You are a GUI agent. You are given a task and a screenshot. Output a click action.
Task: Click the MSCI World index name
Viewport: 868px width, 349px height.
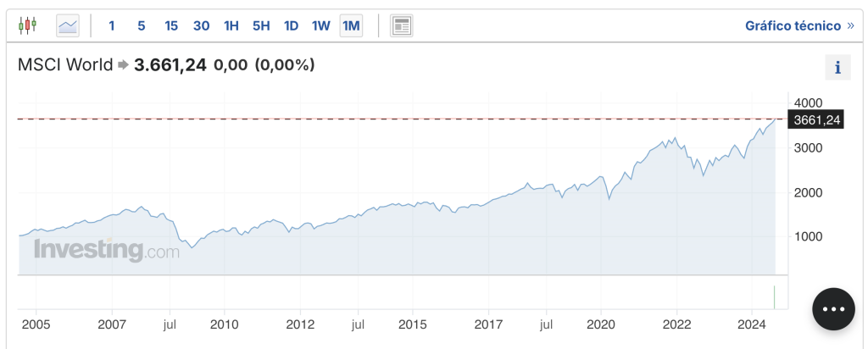65,65
